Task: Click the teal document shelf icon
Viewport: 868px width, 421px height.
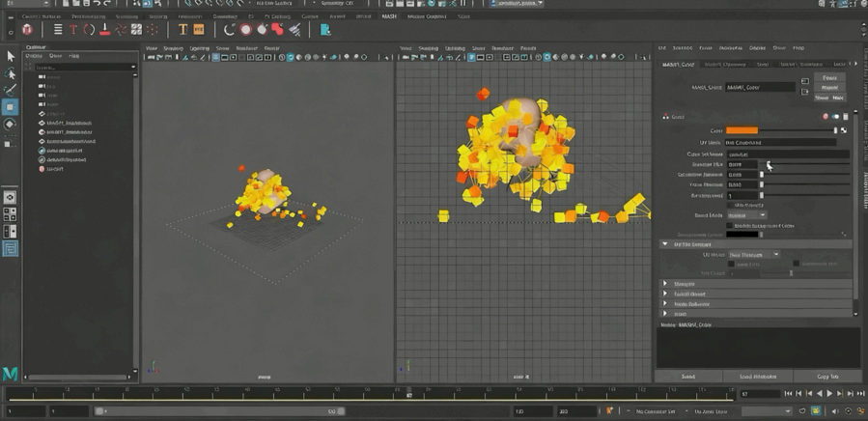Action: coord(325,30)
